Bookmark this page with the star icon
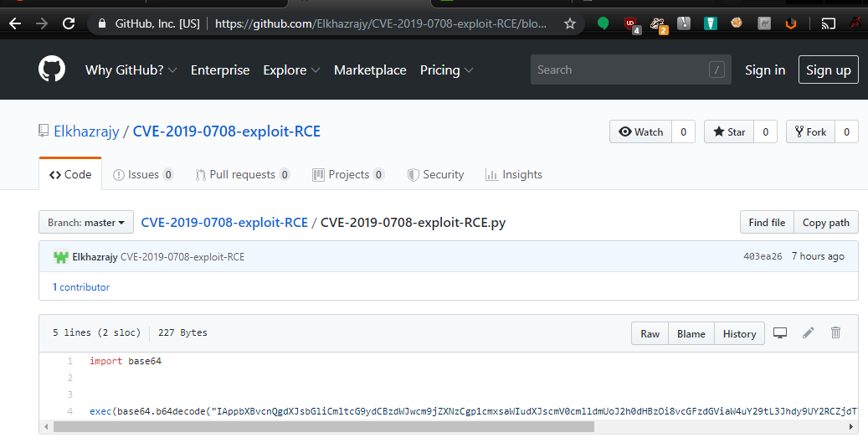Viewport: 868px width, 443px height. [x=570, y=23]
